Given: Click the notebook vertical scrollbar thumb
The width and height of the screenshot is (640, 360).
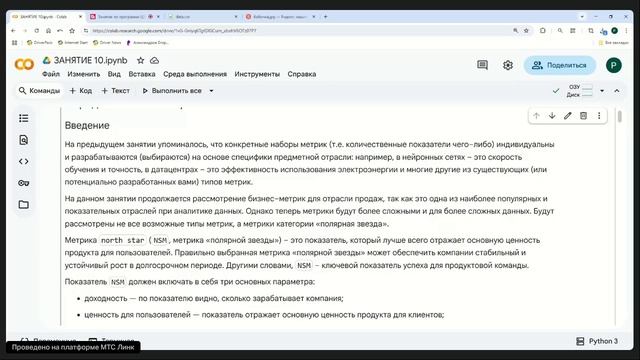Looking at the screenshot, I should (x=620, y=116).
